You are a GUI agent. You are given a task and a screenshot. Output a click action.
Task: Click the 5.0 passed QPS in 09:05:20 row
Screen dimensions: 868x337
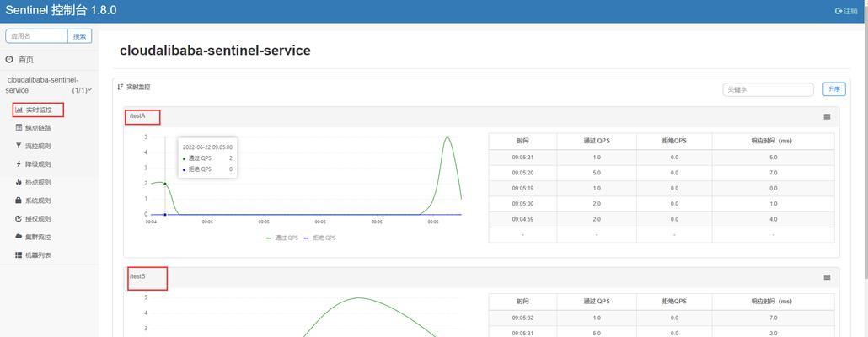597,174
